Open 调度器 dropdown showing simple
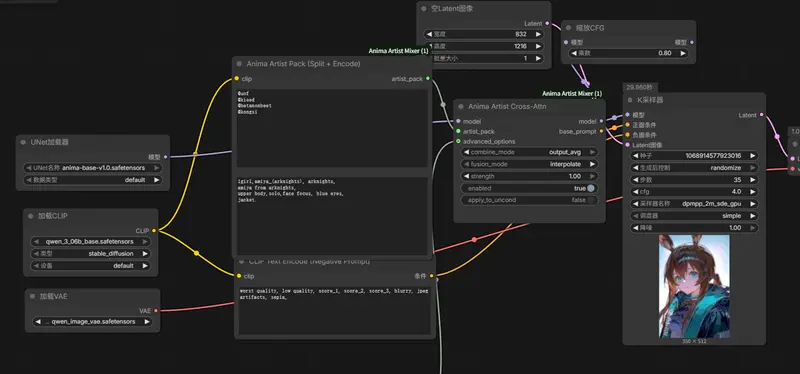This screenshot has width=800, height=374. [694, 216]
